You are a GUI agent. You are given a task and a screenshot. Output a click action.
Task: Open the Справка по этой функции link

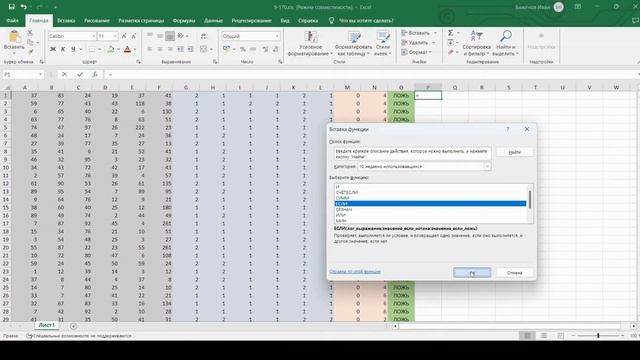click(355, 271)
